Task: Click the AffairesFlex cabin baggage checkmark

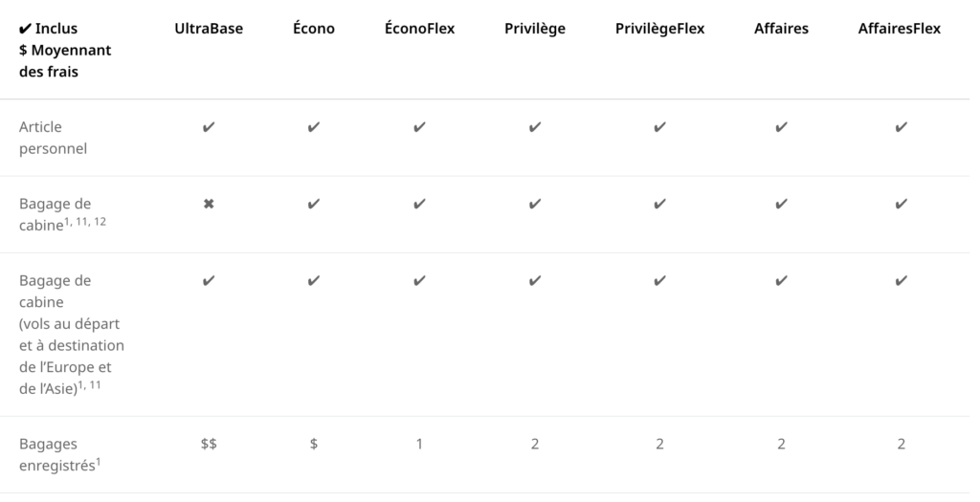Action: [900, 204]
